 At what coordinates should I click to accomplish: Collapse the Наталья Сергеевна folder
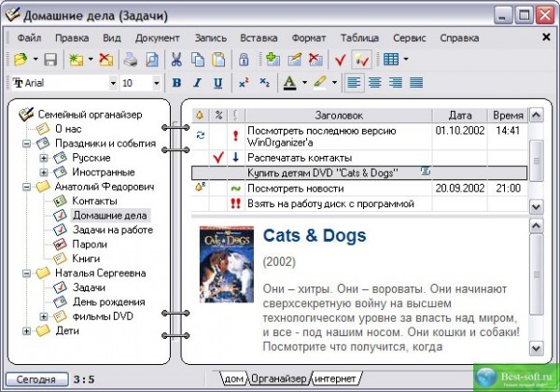(x=26, y=273)
